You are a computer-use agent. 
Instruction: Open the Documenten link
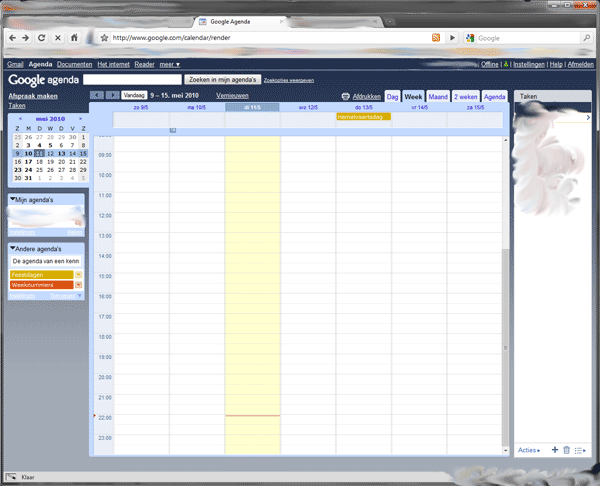tap(75, 64)
